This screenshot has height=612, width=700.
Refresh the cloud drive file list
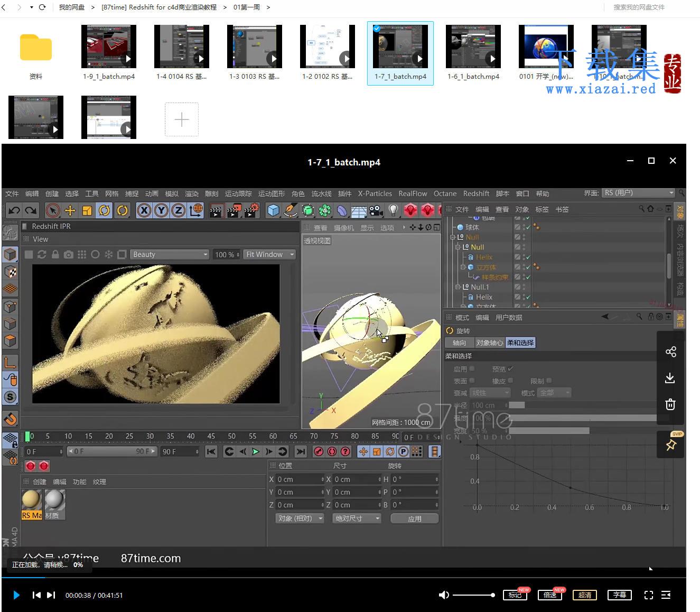point(42,7)
